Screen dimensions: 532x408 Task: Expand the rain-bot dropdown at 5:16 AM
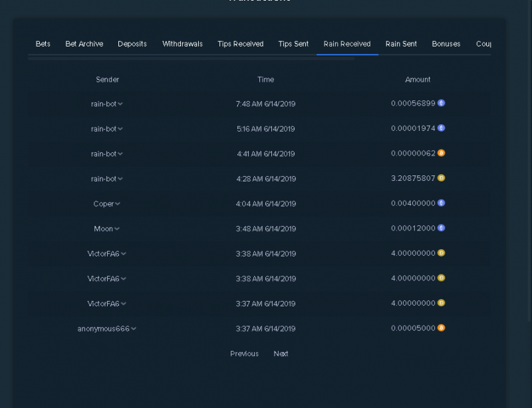click(120, 129)
